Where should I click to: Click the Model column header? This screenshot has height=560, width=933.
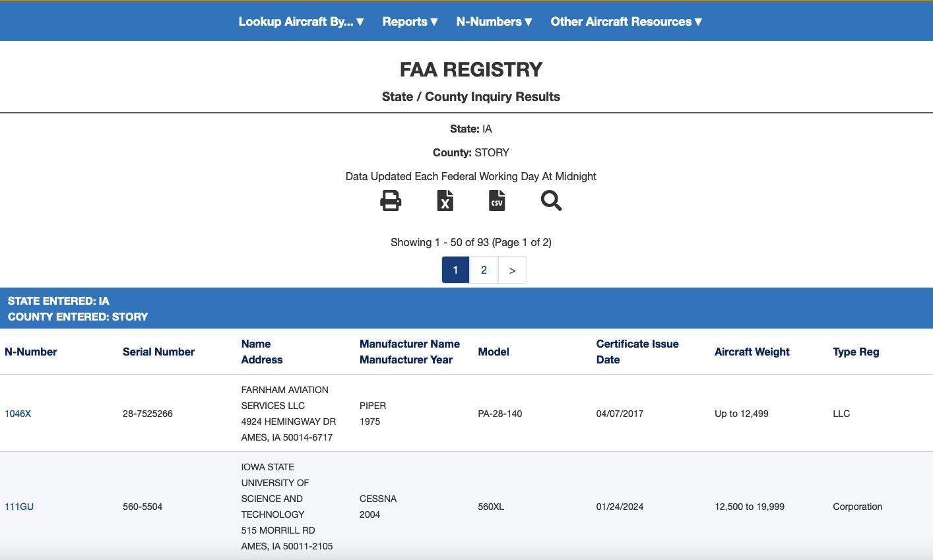[x=494, y=352]
